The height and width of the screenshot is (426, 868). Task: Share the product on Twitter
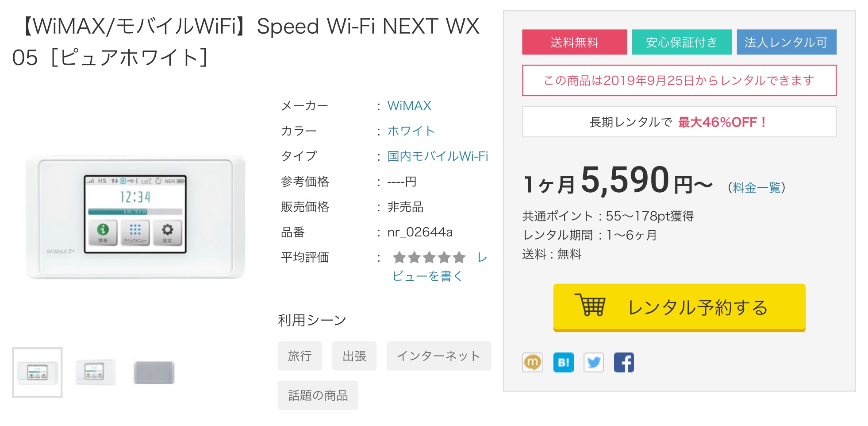593,363
